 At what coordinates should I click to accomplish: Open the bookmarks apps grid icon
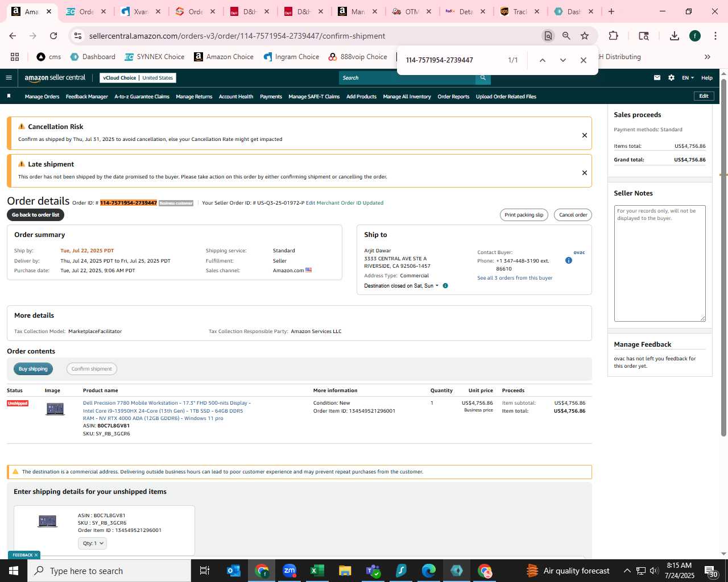click(x=15, y=57)
